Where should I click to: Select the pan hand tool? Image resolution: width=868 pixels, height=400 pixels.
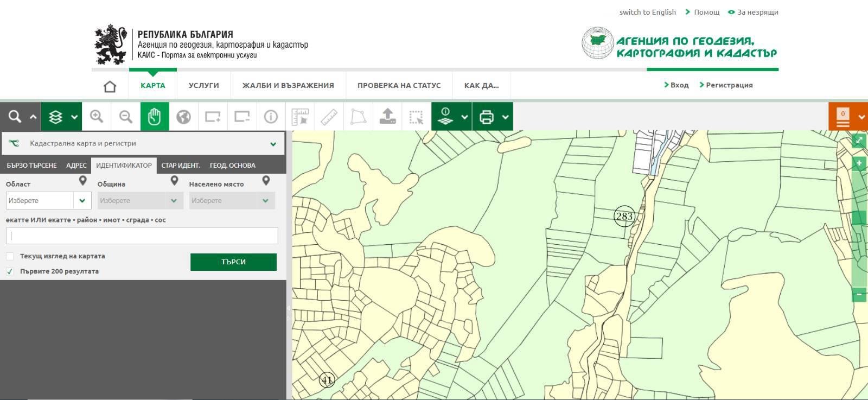click(155, 117)
